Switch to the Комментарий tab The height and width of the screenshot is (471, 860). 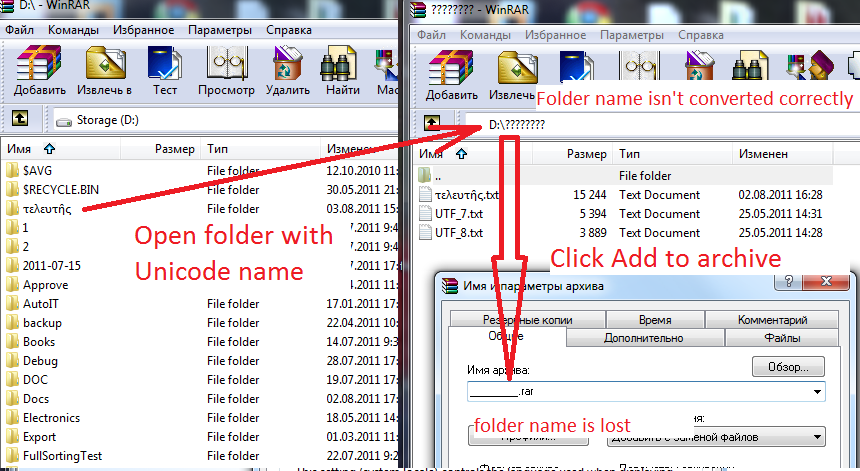[x=772, y=320]
